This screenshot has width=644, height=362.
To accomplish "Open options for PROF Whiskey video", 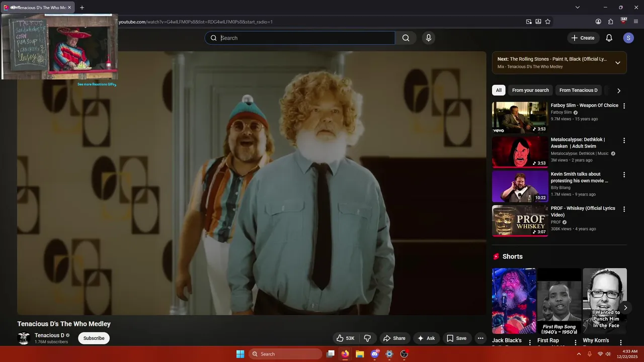I will tap(624, 209).
